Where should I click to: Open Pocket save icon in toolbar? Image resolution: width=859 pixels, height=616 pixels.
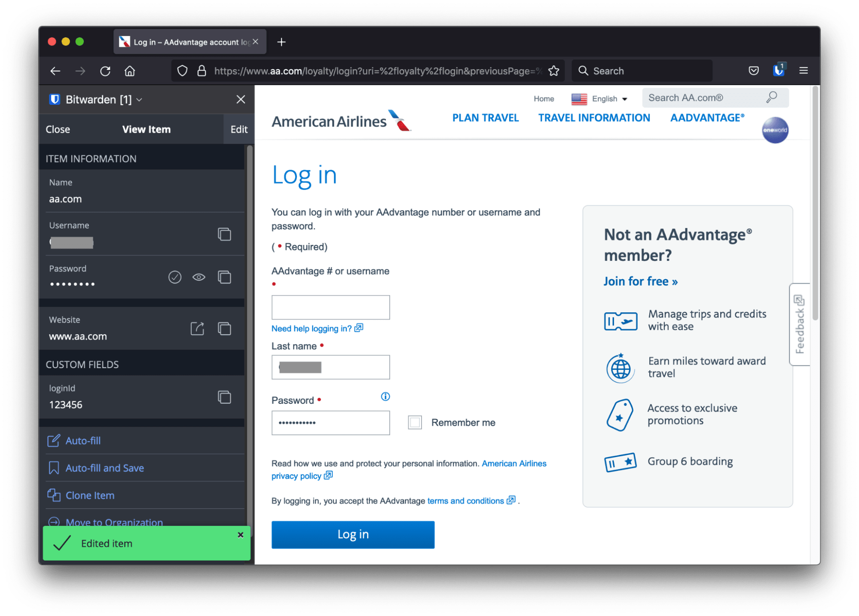[x=753, y=71]
